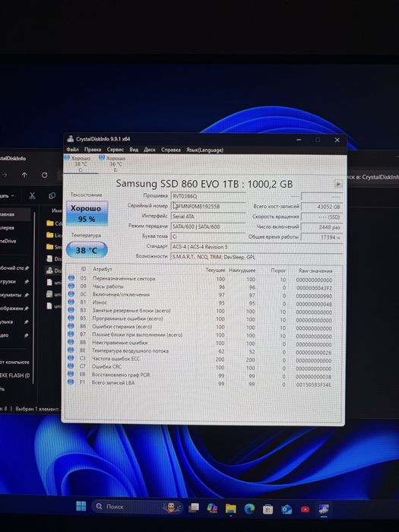Click status icon of attribute F1 row

point(71,382)
